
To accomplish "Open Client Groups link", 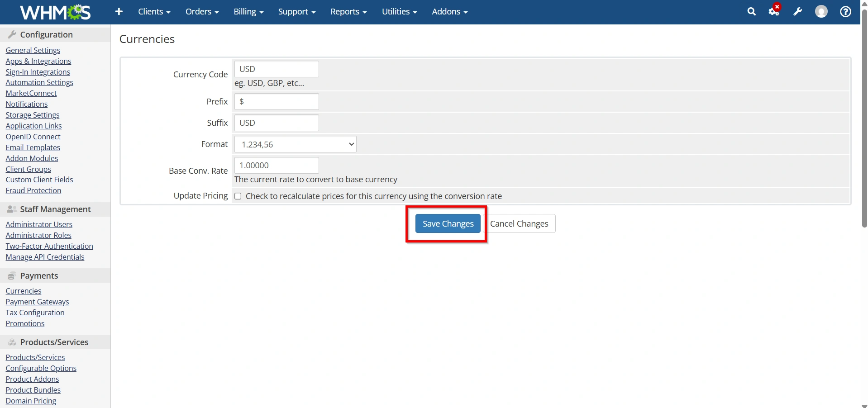I will point(28,169).
